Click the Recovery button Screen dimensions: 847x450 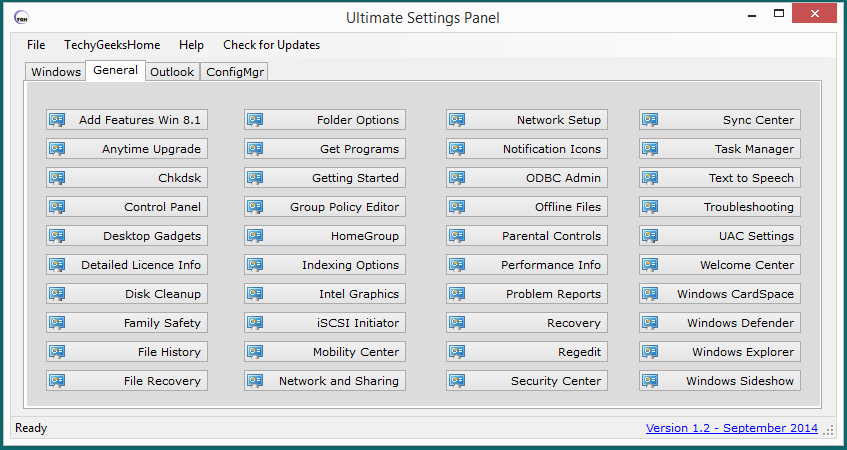click(x=527, y=323)
